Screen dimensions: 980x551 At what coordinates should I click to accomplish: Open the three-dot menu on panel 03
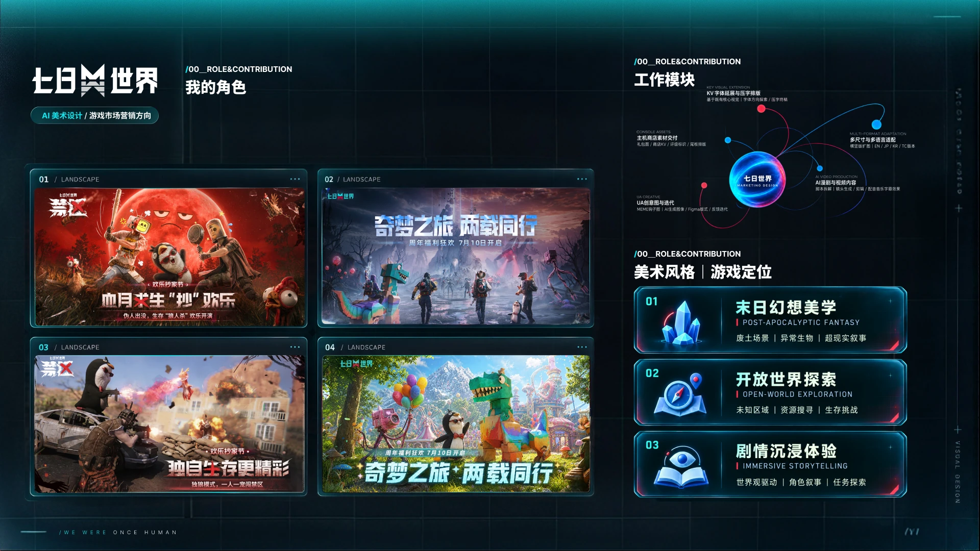click(295, 347)
